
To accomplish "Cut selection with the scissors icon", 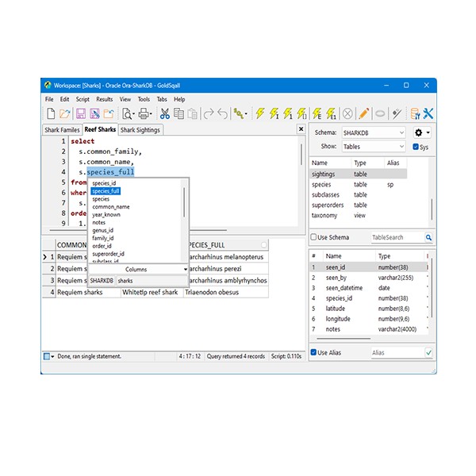I will tap(164, 114).
